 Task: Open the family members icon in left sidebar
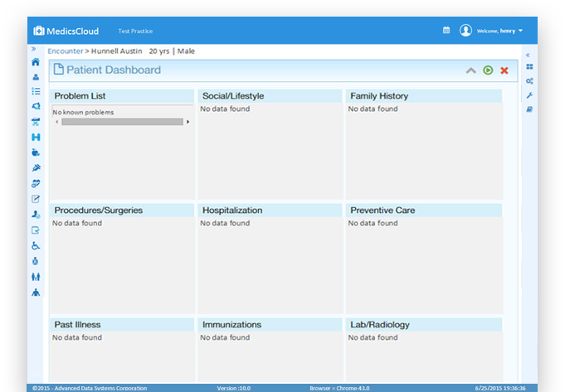click(36, 277)
